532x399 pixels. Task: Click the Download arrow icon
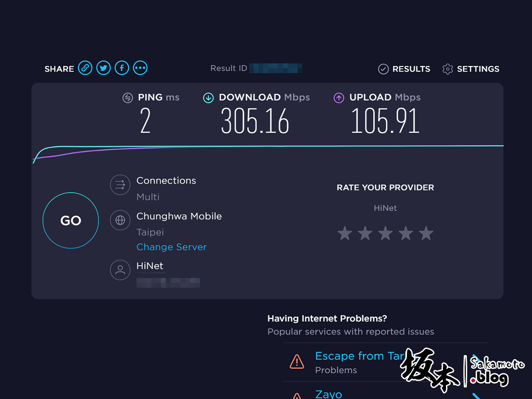[x=208, y=98]
